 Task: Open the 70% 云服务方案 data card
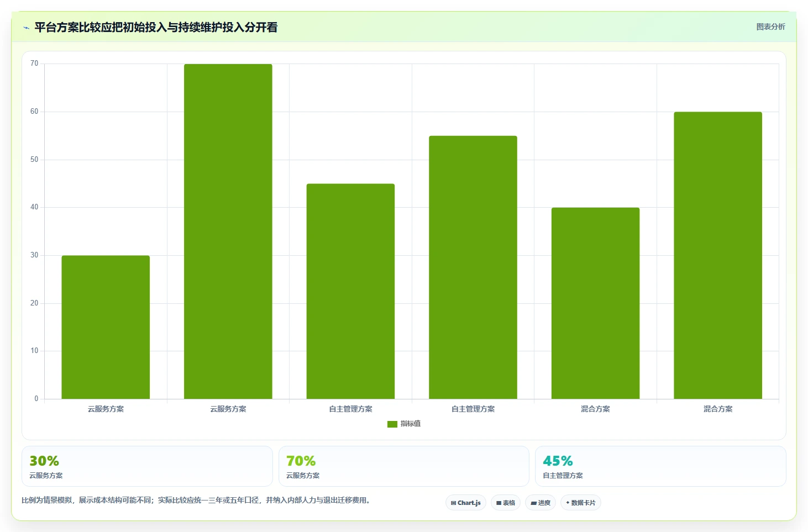coord(404,466)
